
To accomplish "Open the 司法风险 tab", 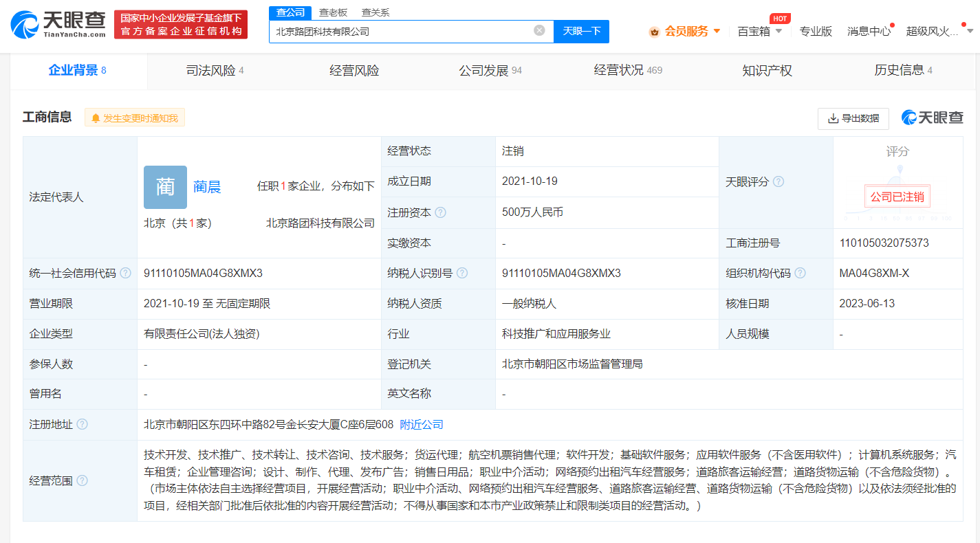I will click(x=215, y=71).
